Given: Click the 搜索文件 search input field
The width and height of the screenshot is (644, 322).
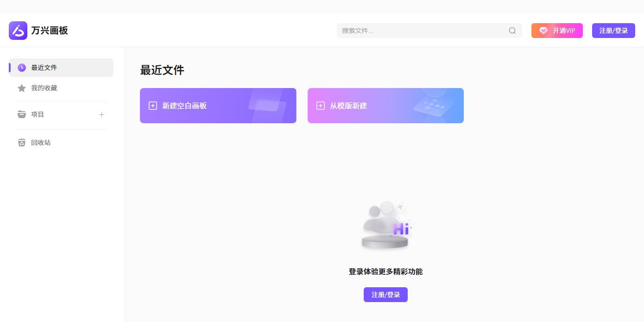Looking at the screenshot, I should point(417,30).
